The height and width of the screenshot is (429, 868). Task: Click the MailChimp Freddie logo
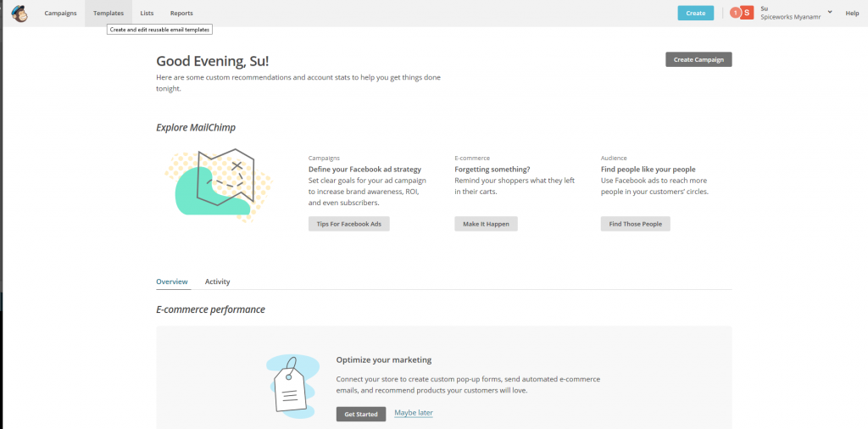pos(19,13)
